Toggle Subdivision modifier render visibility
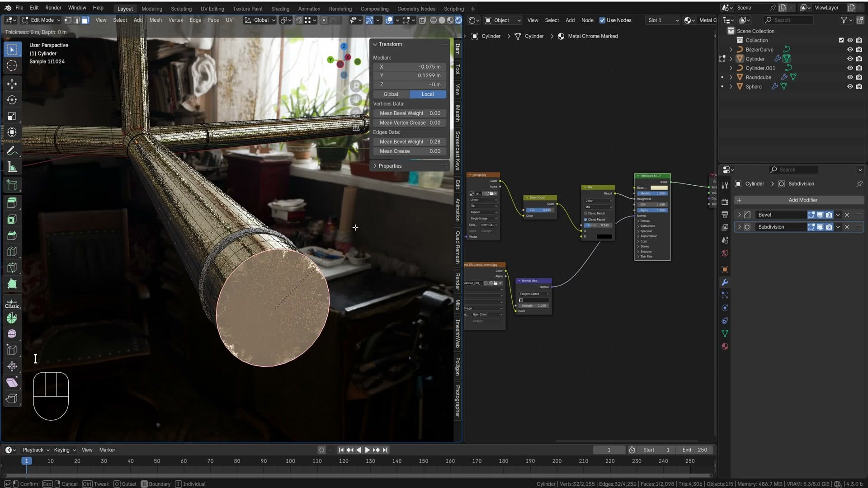Screen dimensions: 868x488 pos(829,227)
